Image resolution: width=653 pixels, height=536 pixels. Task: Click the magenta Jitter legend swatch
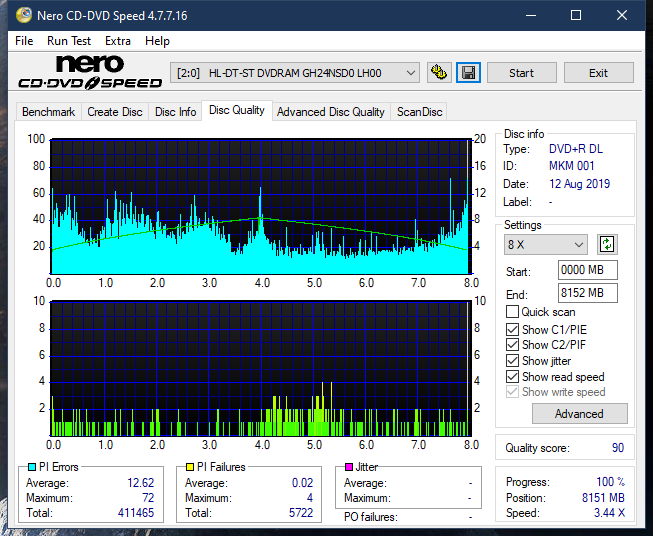pos(349,467)
